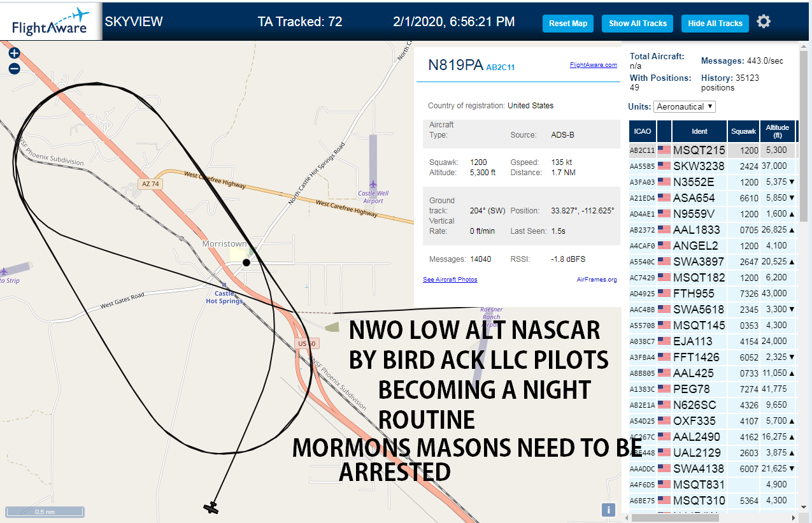Click Castle Well Airport marker
This screenshot has height=523, width=812.
tap(373, 185)
